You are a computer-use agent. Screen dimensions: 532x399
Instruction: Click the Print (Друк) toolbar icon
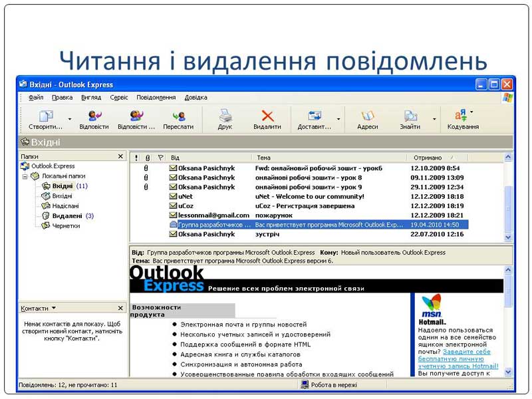(225, 116)
